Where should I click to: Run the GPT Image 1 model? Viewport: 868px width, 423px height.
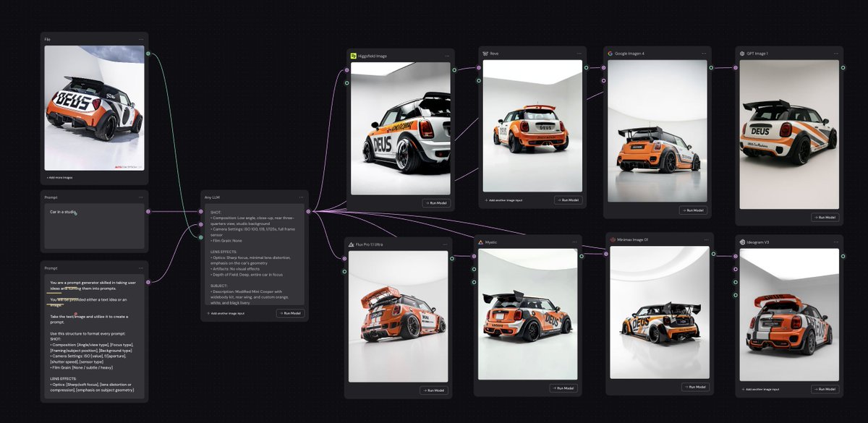(825, 217)
